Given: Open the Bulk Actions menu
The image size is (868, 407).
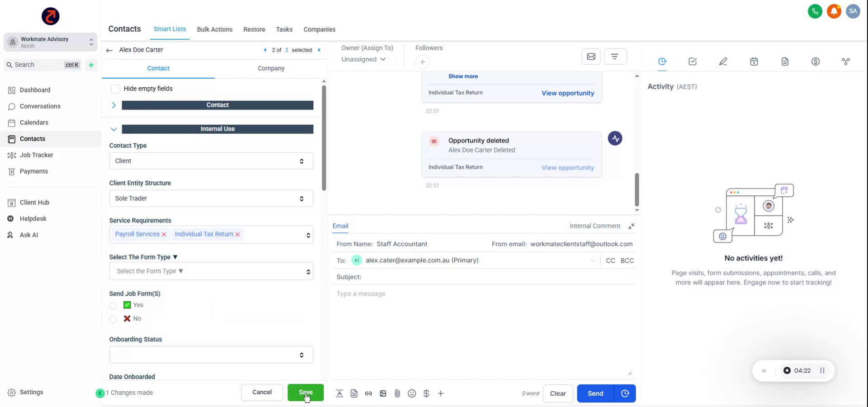Looking at the screenshot, I should click(x=215, y=29).
